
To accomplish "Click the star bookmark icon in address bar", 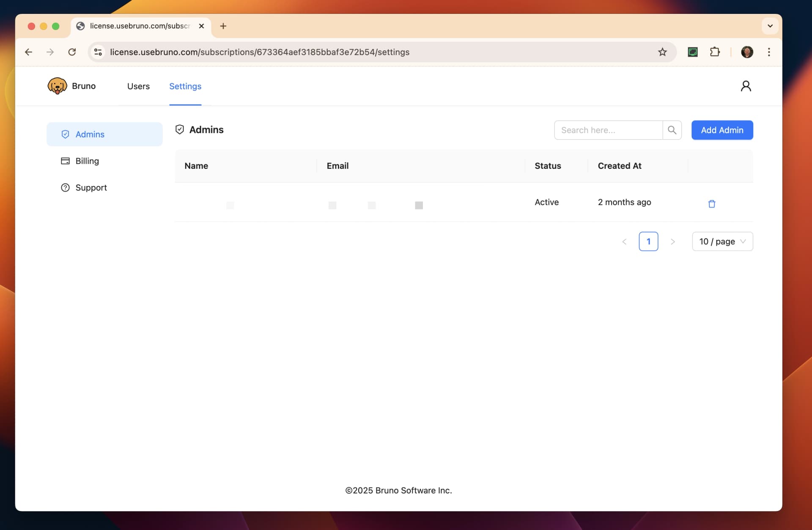I will tap(663, 52).
